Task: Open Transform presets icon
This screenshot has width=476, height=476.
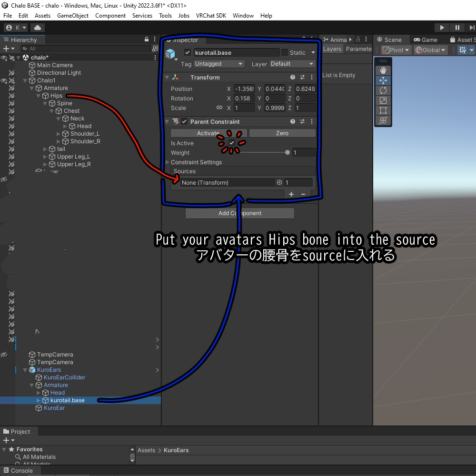Action: pos(302,77)
